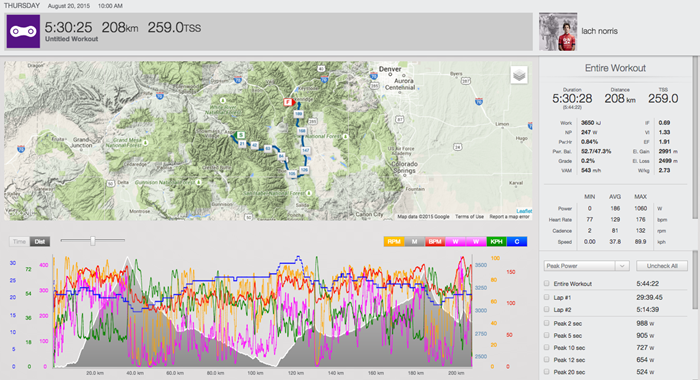The image size is (700, 380).
Task: Toggle the blue C temperature channel
Action: pos(517,242)
